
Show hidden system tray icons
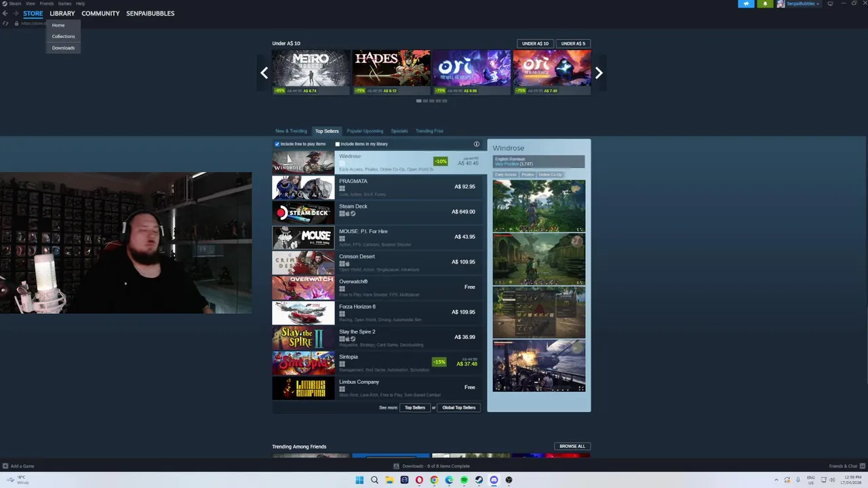[776, 480]
